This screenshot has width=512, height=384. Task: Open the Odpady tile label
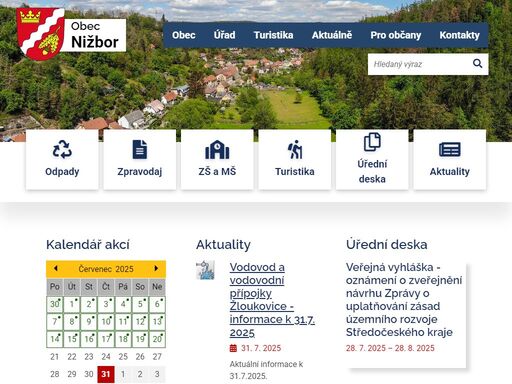pos(62,172)
